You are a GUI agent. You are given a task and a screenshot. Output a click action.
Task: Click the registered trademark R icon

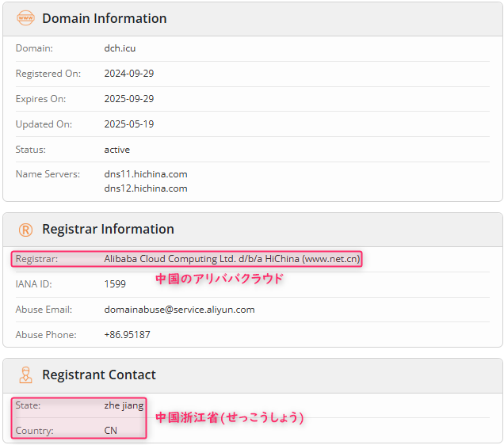tap(25, 230)
